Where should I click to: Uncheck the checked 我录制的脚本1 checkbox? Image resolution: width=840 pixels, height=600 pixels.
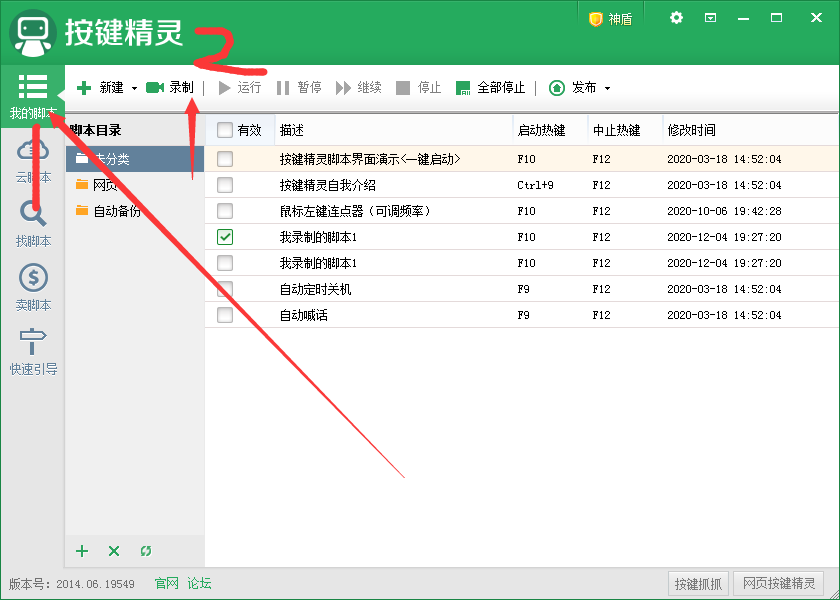coord(225,237)
